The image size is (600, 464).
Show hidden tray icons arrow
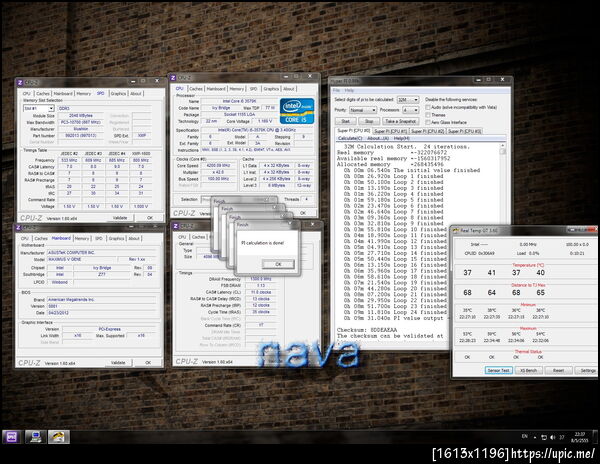(535, 437)
